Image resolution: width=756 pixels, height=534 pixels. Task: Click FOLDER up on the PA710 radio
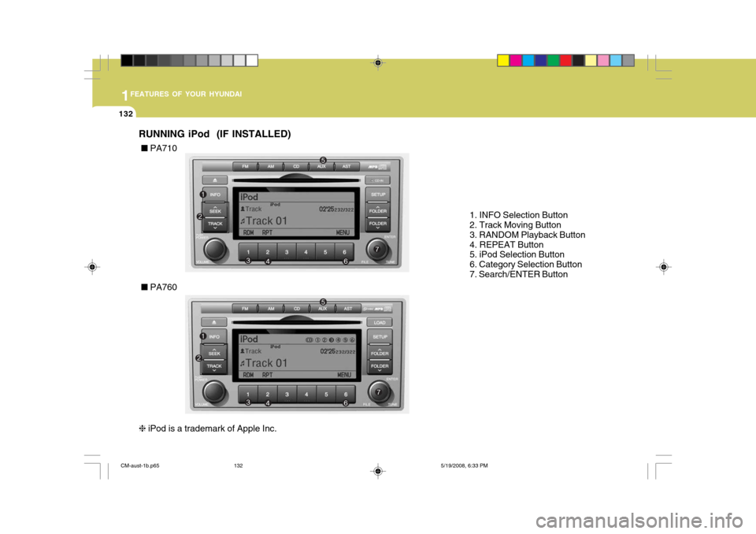tap(378, 210)
